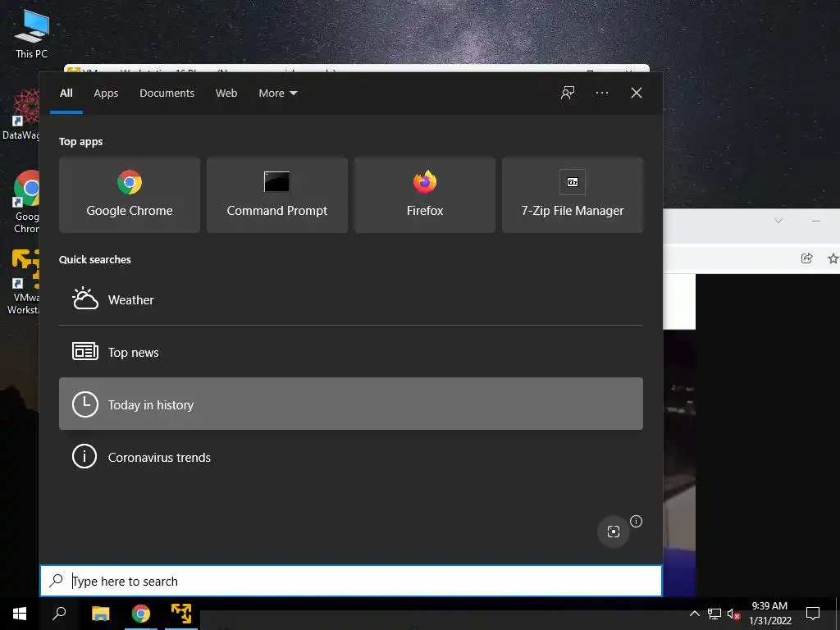This screenshot has width=840, height=630.
Task: Select the Weather quick search
Action: (351, 299)
